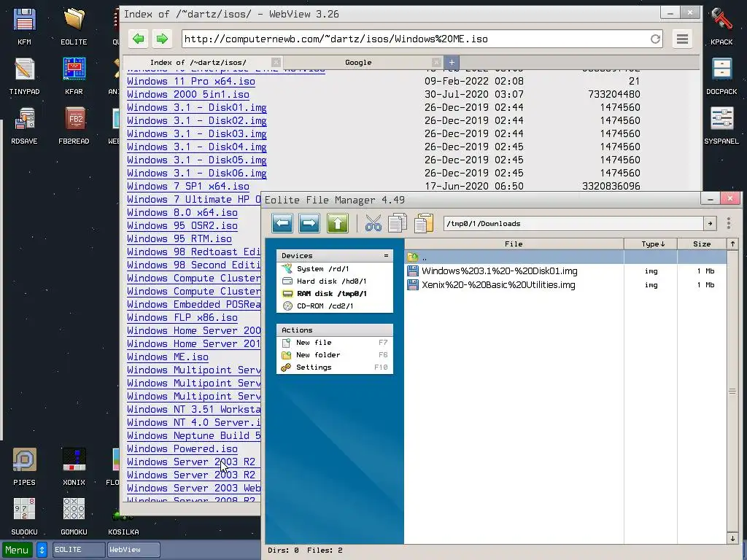Screen dimensions: 747x560
Task: Click the Cut scissors icon in Eolite
Action: (373, 223)
